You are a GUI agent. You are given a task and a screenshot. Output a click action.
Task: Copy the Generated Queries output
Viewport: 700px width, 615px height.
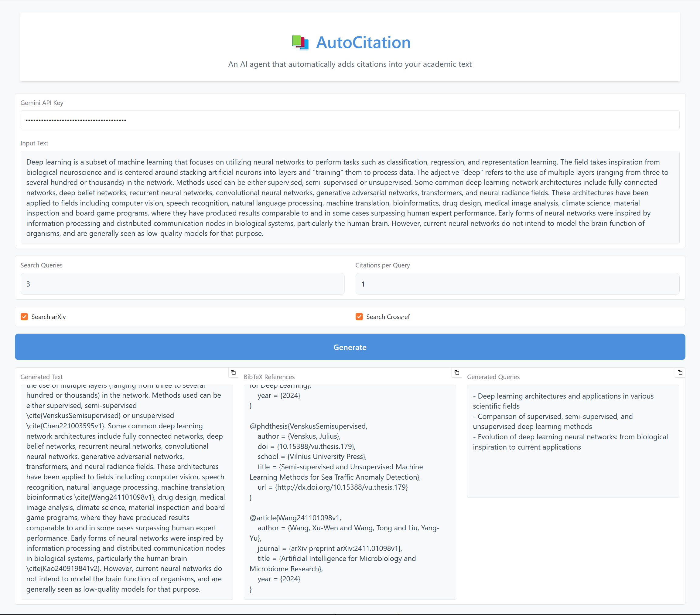tap(680, 373)
